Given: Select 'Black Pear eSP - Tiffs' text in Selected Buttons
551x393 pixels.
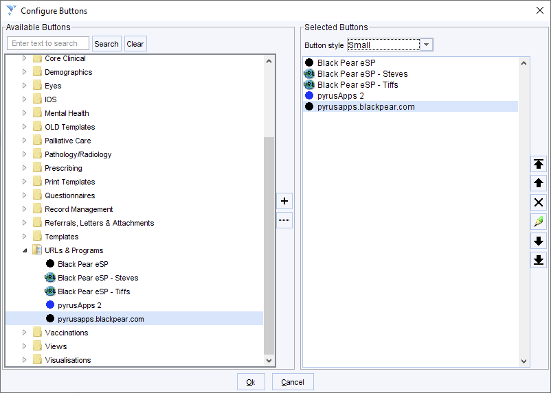Looking at the screenshot, I should (357, 85).
